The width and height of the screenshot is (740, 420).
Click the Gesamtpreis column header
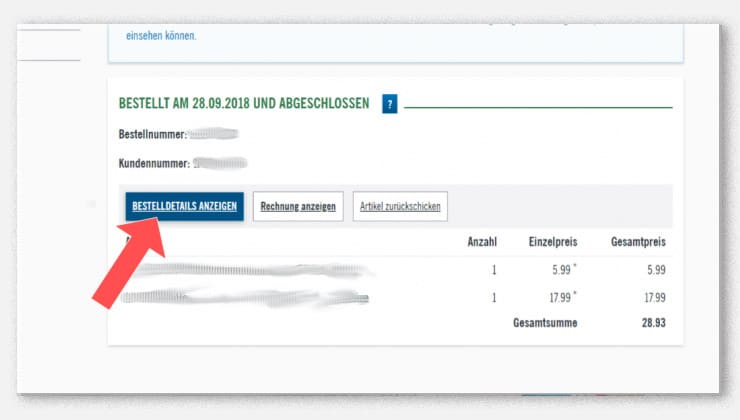point(637,242)
